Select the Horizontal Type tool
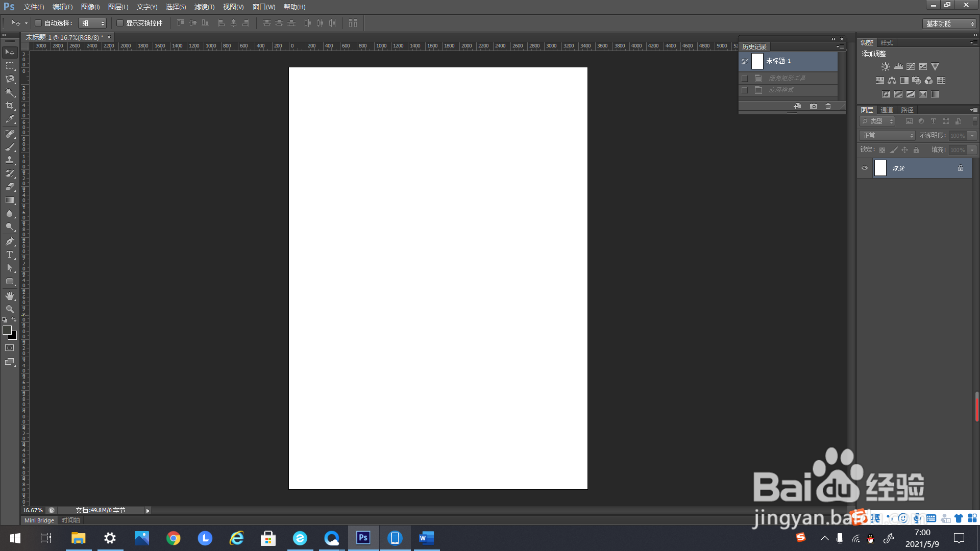The width and height of the screenshot is (980, 551). [10, 255]
